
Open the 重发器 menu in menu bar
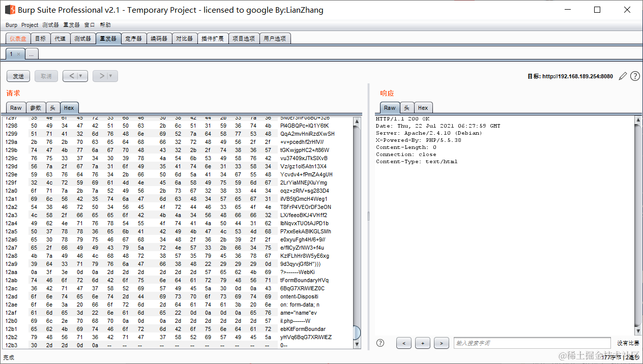tap(71, 25)
